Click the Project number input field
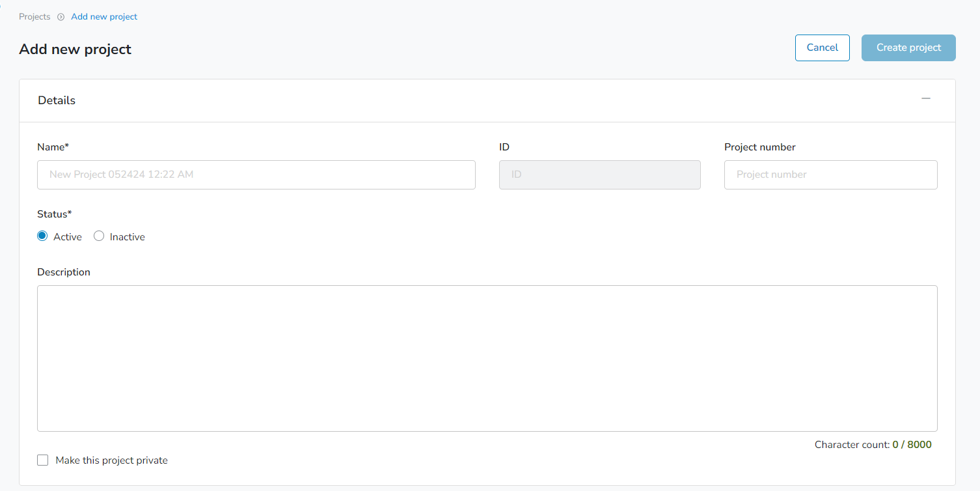This screenshot has width=980, height=491. (830, 175)
